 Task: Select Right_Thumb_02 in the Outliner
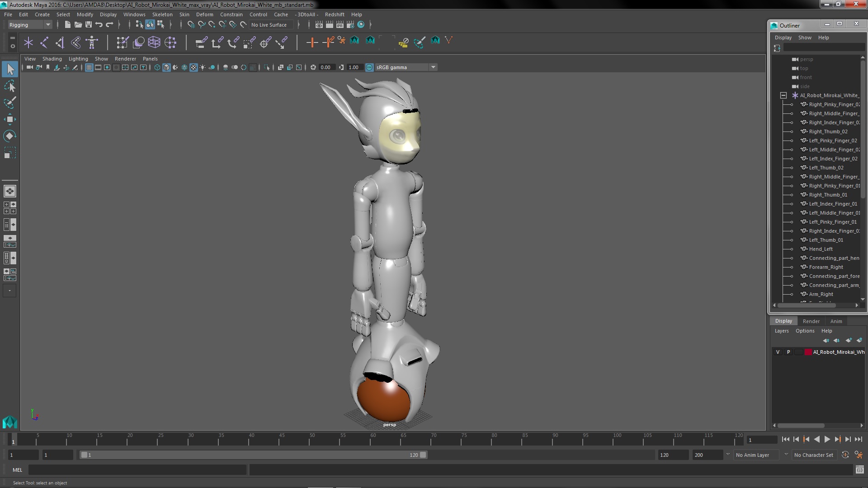pos(828,131)
